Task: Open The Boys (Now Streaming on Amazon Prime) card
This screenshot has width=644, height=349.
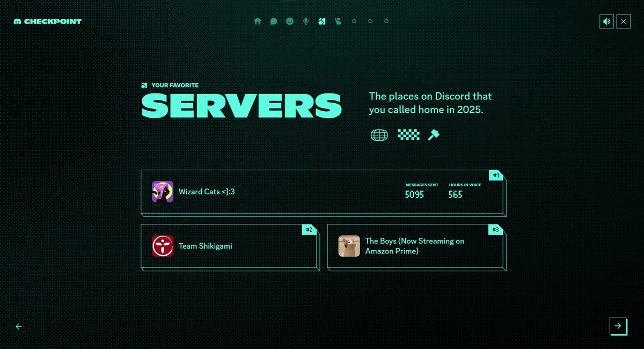Action: click(x=417, y=247)
